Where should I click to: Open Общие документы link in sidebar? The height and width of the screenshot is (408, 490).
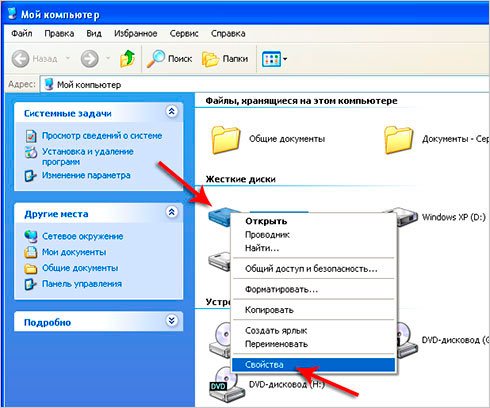(80, 268)
